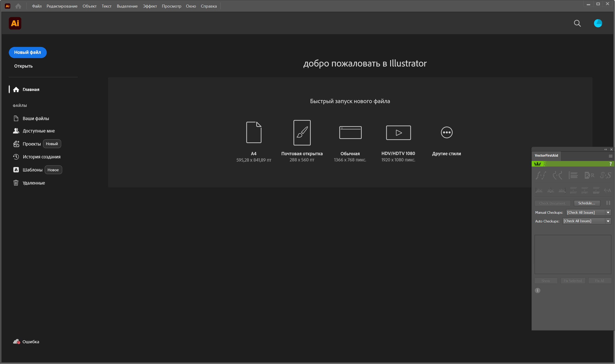Click the simplify curve path icon in VectorFirstAid
This screenshot has height=364, width=615.
557,175
